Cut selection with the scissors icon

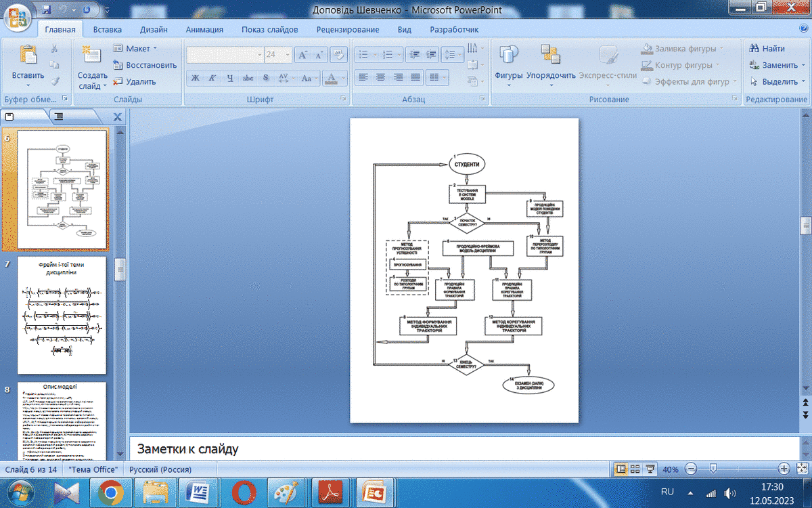coord(55,48)
